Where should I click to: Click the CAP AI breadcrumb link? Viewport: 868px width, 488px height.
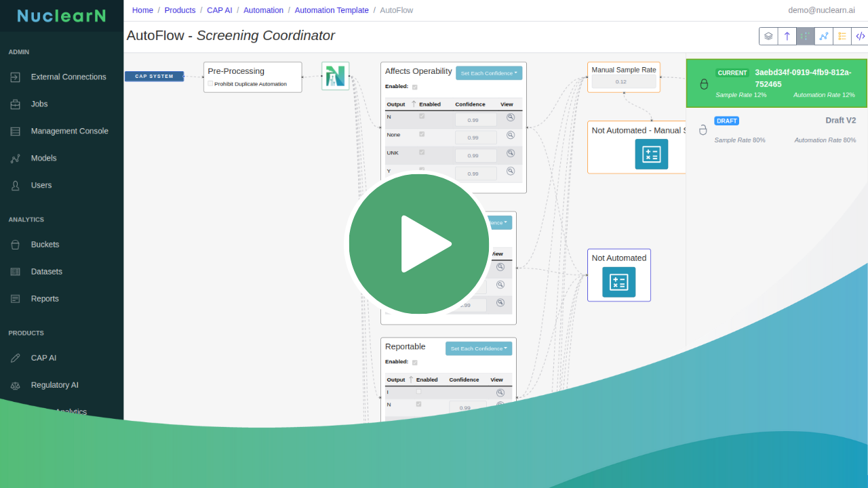click(220, 10)
